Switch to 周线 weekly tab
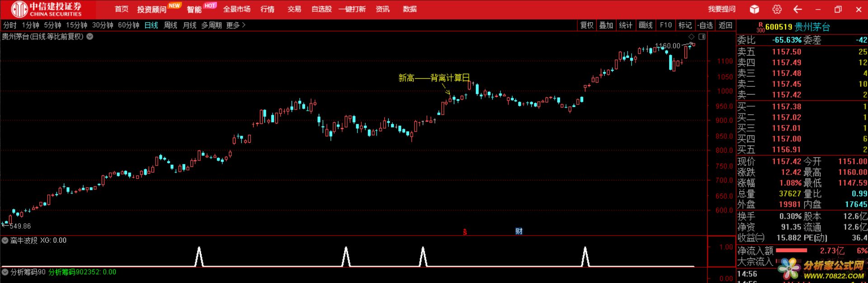 (170, 25)
